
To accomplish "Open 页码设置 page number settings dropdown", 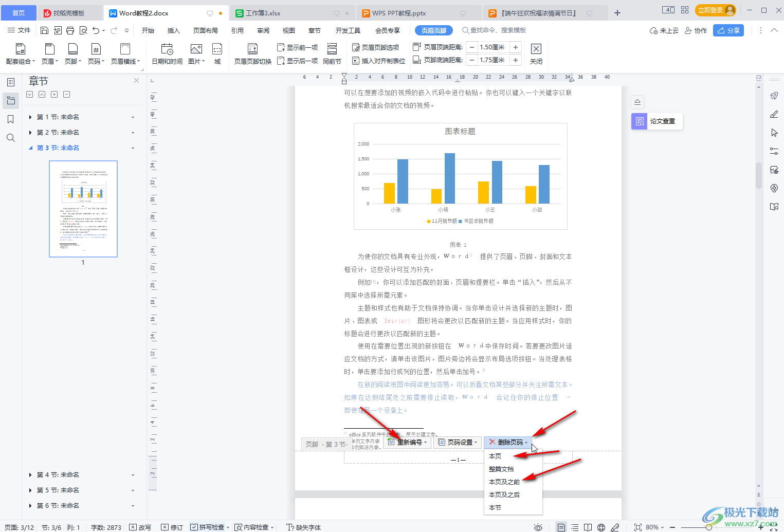I will (x=458, y=442).
